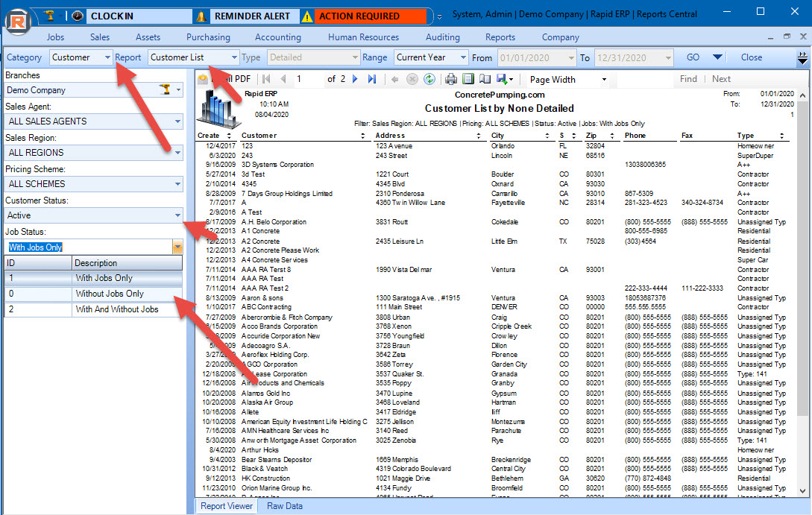
Task: Select the With And Without Jobs option
Action: coord(93,309)
